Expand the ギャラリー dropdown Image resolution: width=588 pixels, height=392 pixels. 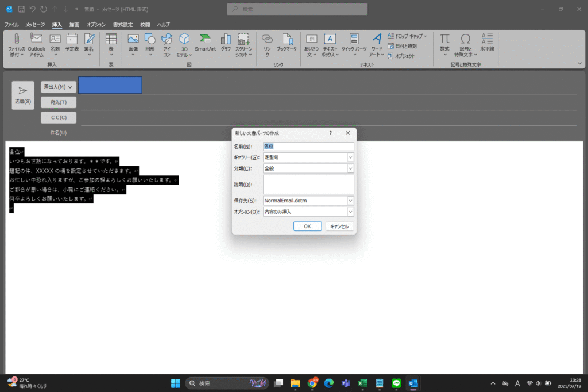[350, 157]
